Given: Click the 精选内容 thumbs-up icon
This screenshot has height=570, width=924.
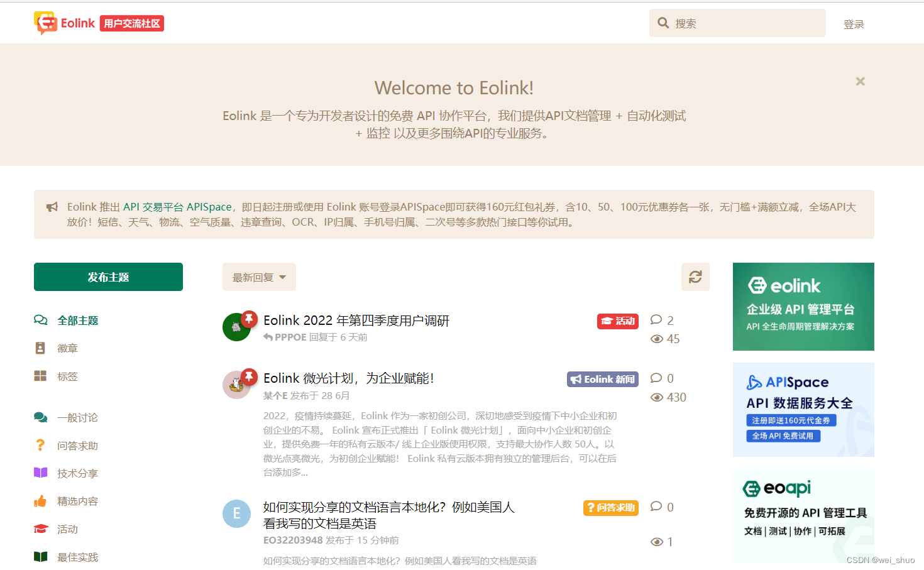Looking at the screenshot, I should tap(40, 501).
